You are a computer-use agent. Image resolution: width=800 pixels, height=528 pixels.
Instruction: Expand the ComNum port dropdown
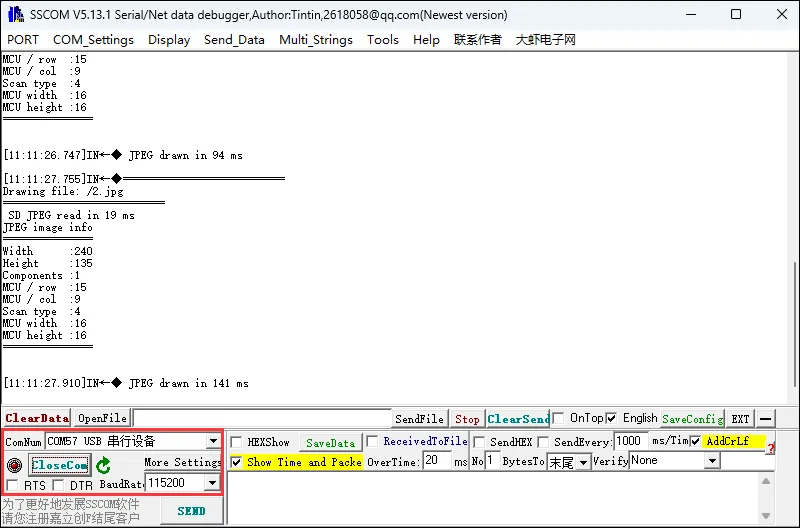click(x=213, y=441)
